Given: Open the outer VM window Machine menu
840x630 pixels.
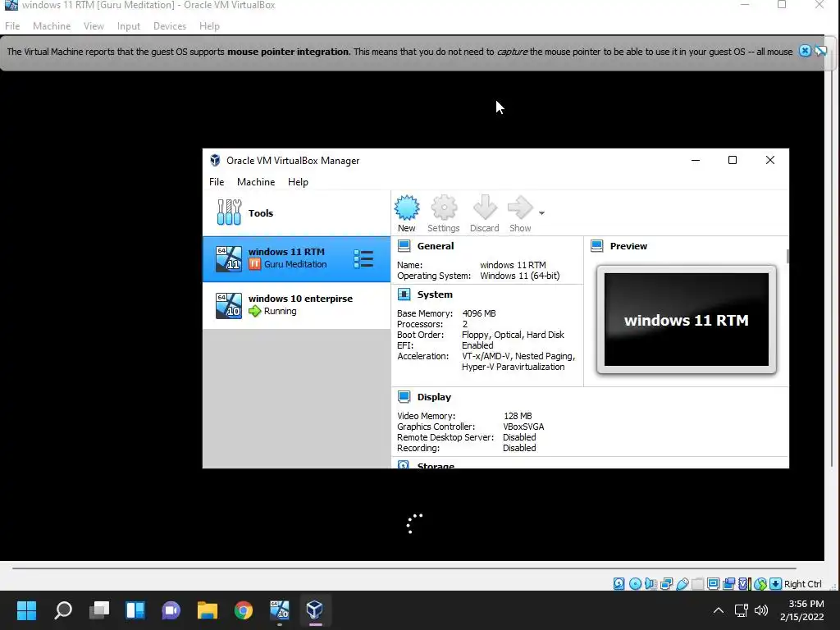Looking at the screenshot, I should point(52,25).
